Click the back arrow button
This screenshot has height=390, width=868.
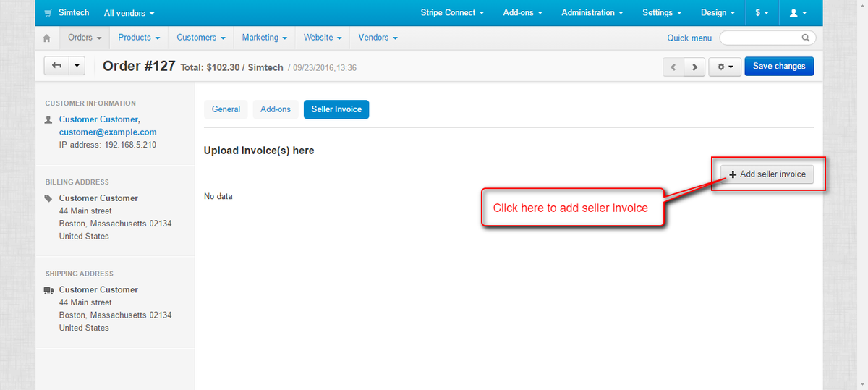[x=56, y=66]
